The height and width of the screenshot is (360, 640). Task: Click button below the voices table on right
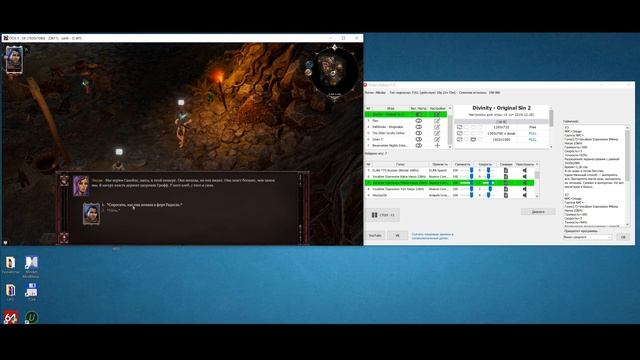tap(538, 212)
